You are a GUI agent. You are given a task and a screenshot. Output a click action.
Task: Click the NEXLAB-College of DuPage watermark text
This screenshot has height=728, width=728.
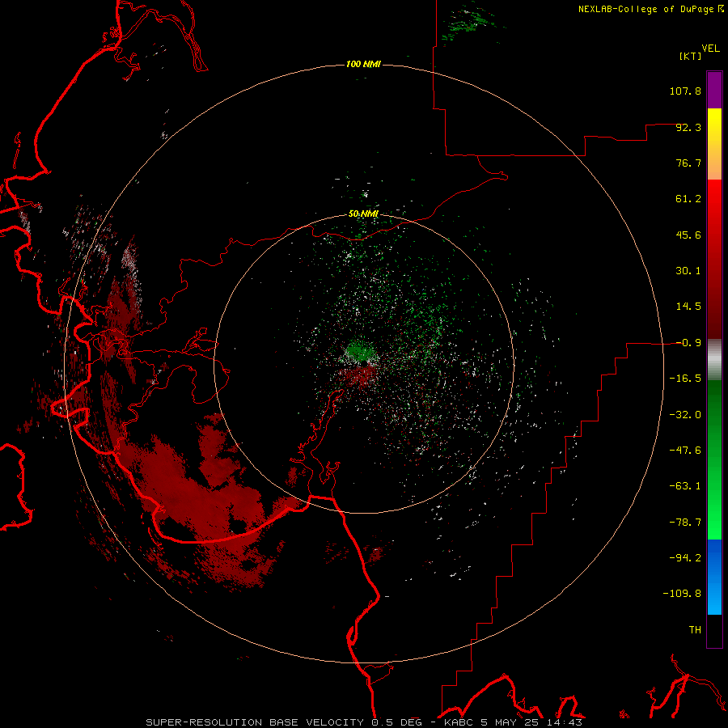(x=651, y=9)
